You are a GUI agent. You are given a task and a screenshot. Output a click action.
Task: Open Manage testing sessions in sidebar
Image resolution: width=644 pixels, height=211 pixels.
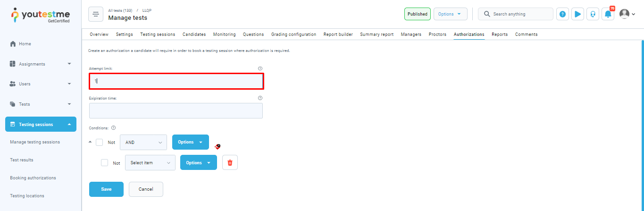[35, 142]
